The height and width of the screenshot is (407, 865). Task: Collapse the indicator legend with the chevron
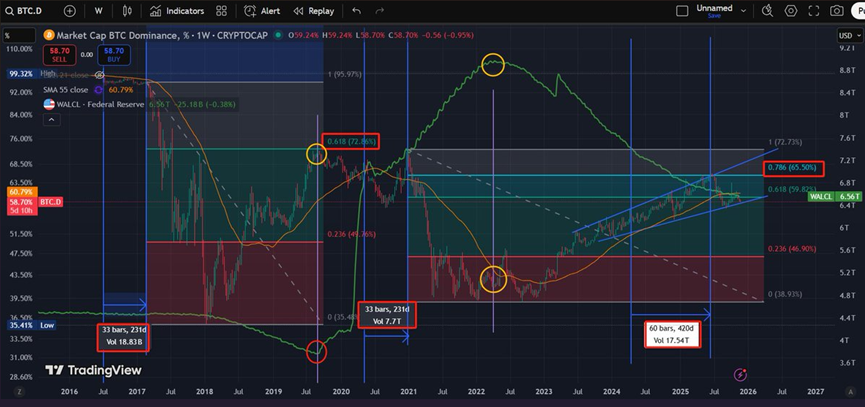50,119
